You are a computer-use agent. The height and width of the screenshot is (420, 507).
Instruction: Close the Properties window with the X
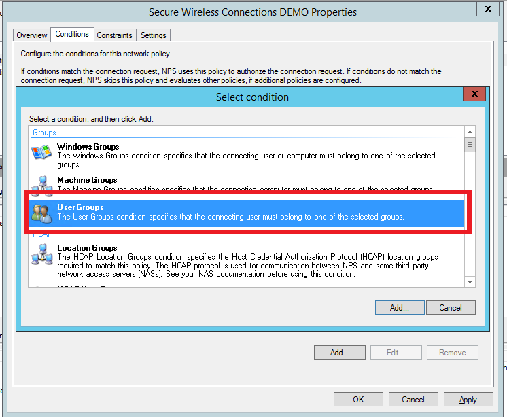point(485,9)
